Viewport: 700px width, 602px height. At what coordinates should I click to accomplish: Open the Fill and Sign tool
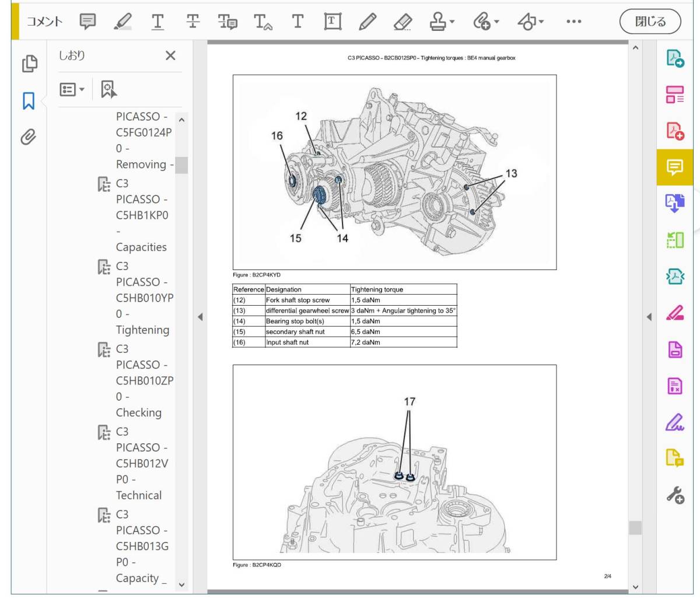675,422
